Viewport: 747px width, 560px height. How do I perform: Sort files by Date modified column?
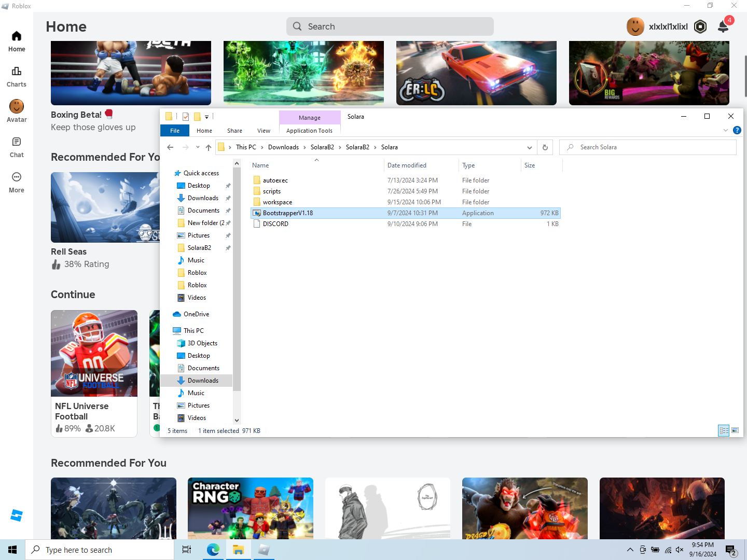[422, 165]
